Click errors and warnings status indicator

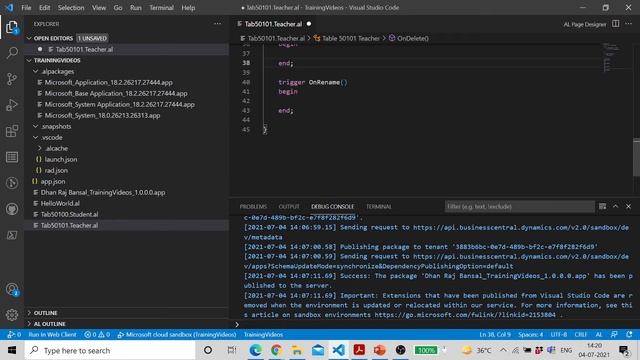click(97, 334)
